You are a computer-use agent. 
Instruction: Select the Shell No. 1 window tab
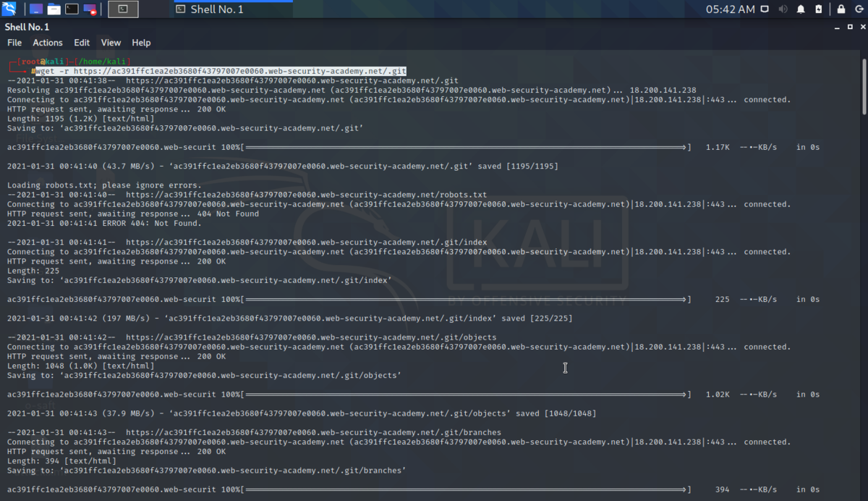point(233,9)
